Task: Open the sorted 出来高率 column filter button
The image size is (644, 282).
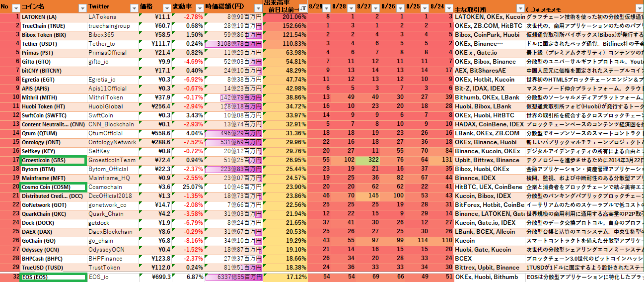Action: coord(303,8)
